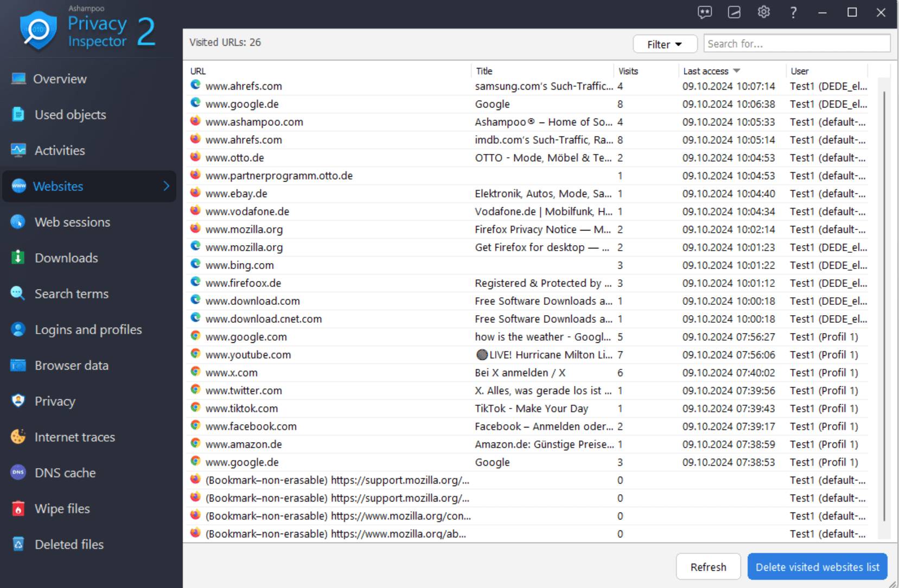Viewport: 899px width, 588px height.
Task: Open the Filter dropdown
Action: 665,44
